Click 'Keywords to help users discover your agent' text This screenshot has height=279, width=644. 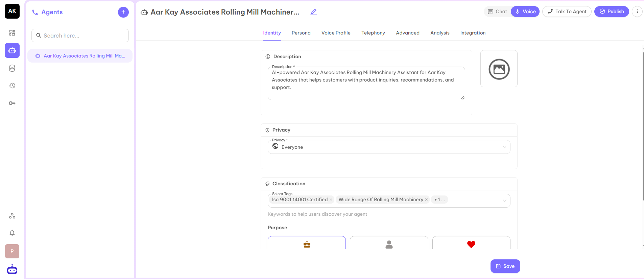(317, 214)
